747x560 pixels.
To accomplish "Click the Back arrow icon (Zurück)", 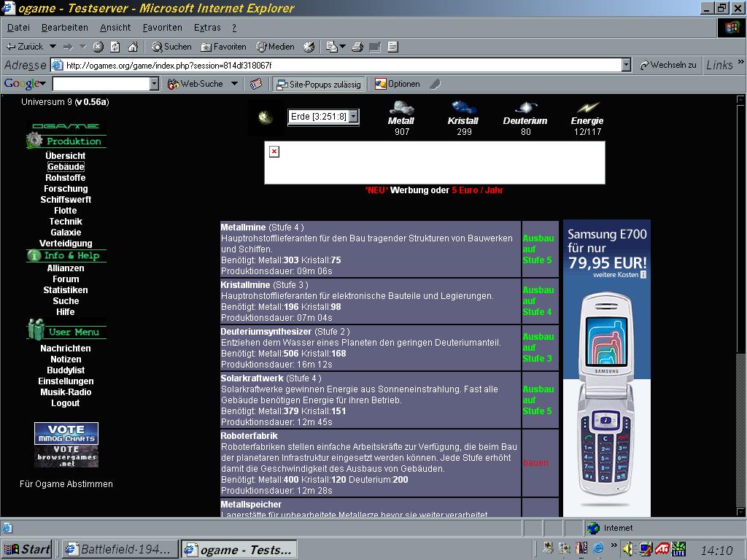I will click(10, 47).
